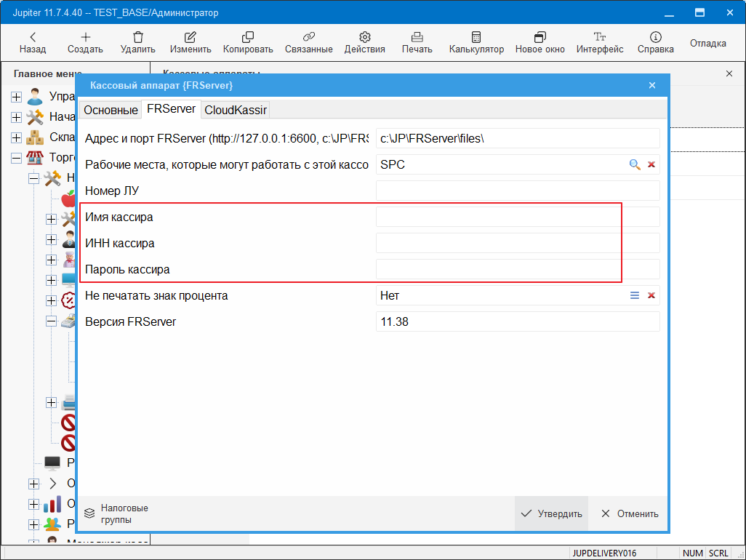Expand the first Главное меню tree node
Image resolution: width=746 pixels, height=560 pixels.
(17, 97)
